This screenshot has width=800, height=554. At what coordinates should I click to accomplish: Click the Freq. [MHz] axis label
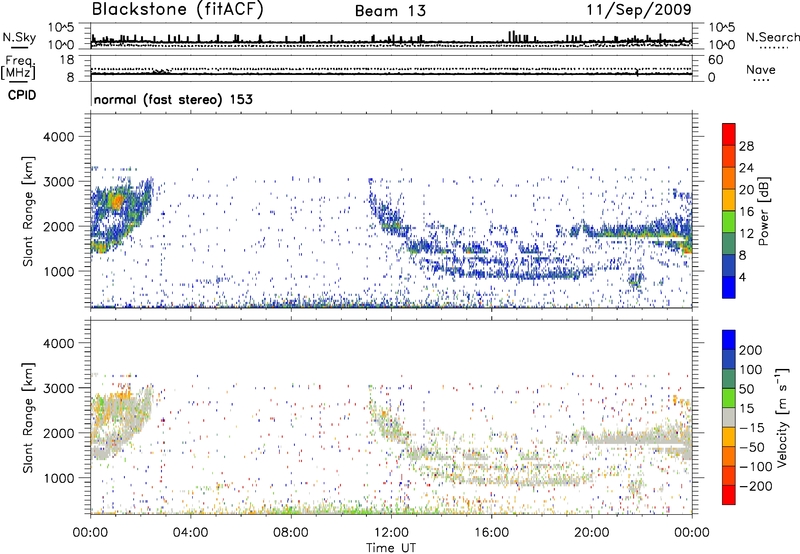pos(18,67)
